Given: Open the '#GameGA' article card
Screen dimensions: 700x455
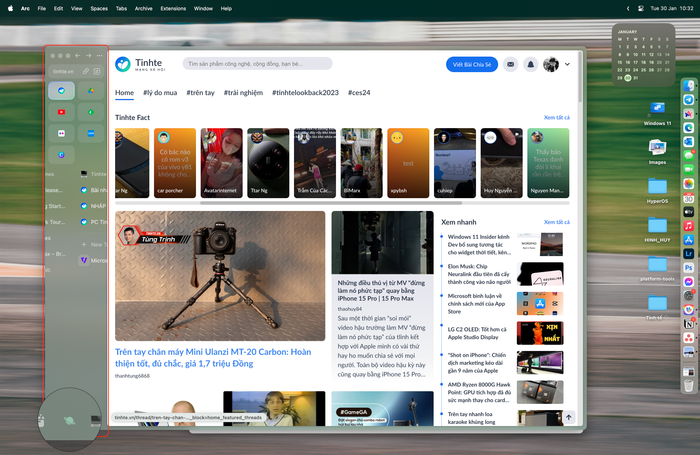Looking at the screenshot, I should [382, 409].
